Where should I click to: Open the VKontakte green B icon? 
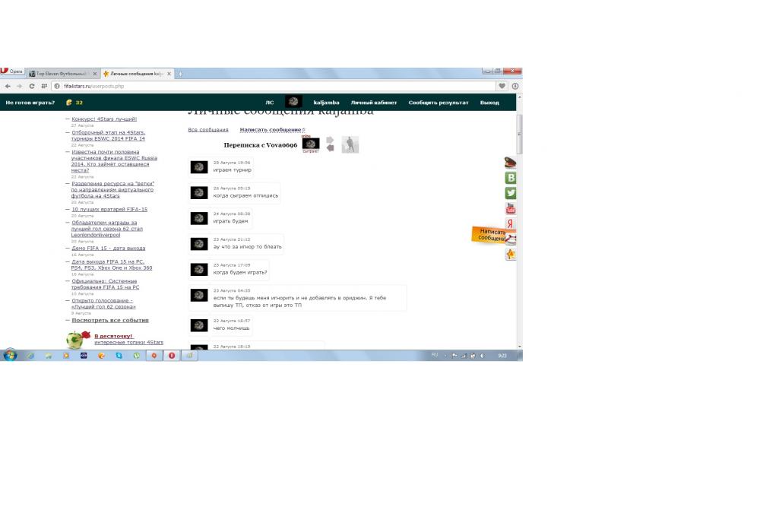tap(511, 178)
